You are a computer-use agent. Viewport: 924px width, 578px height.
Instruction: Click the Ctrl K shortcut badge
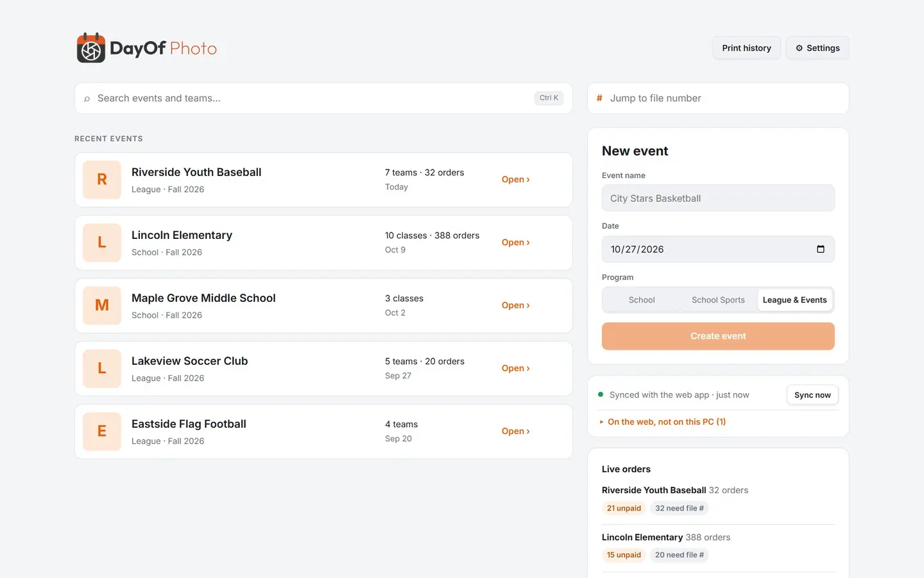tap(549, 98)
